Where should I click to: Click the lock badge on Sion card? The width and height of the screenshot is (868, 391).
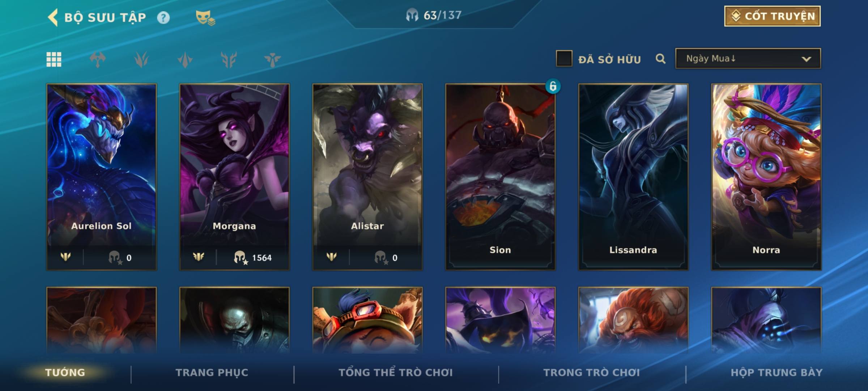[553, 86]
